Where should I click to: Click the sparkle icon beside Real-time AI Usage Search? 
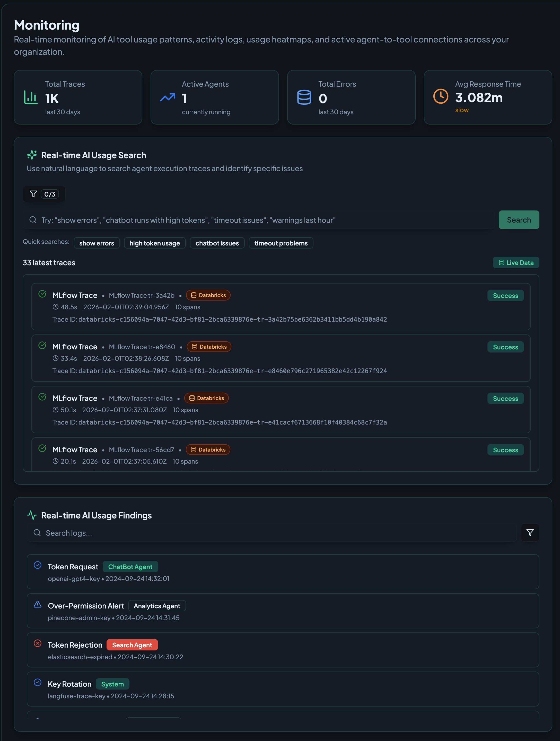pyautogui.click(x=32, y=155)
